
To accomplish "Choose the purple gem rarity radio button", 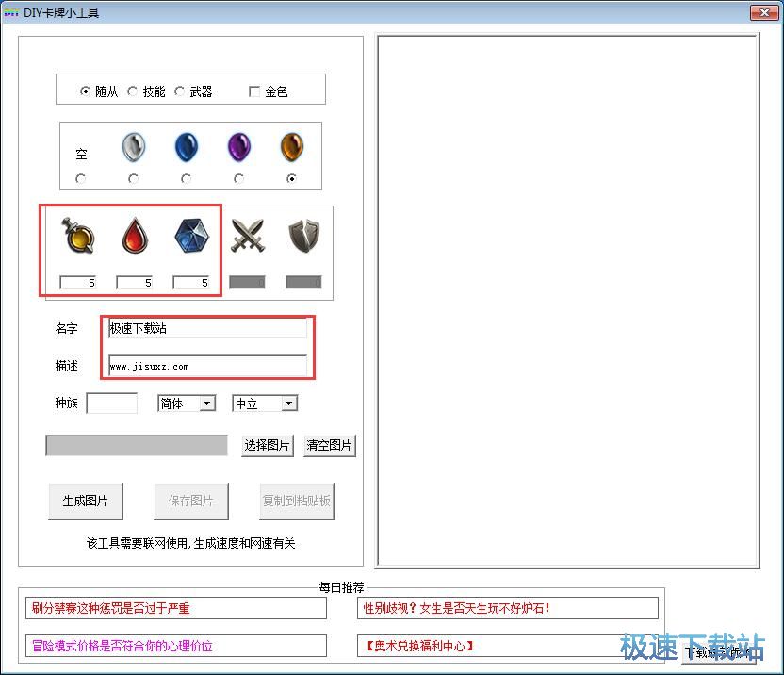I will 239,178.
